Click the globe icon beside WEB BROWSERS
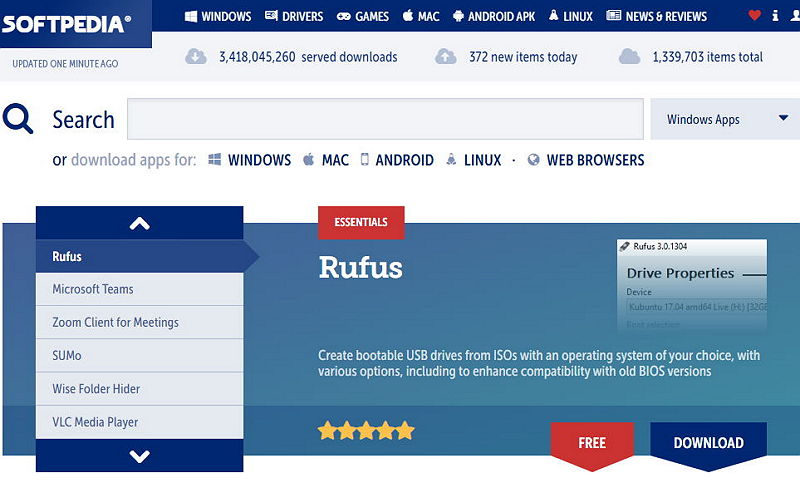Image resolution: width=800 pixels, height=488 pixels. coord(533,160)
